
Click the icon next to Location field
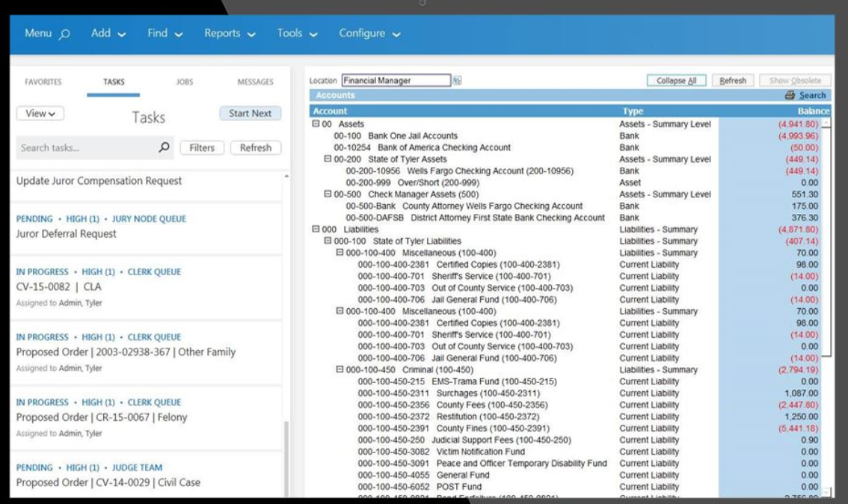point(458,81)
